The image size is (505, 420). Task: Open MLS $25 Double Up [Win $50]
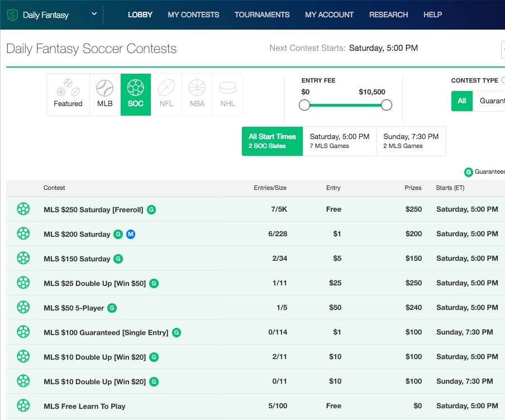click(95, 283)
